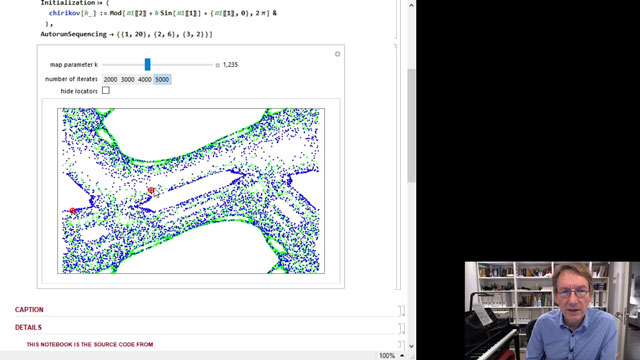The width and height of the screenshot is (640, 360).
Task: Open the Manipulate panel options icon
Action: tap(337, 54)
